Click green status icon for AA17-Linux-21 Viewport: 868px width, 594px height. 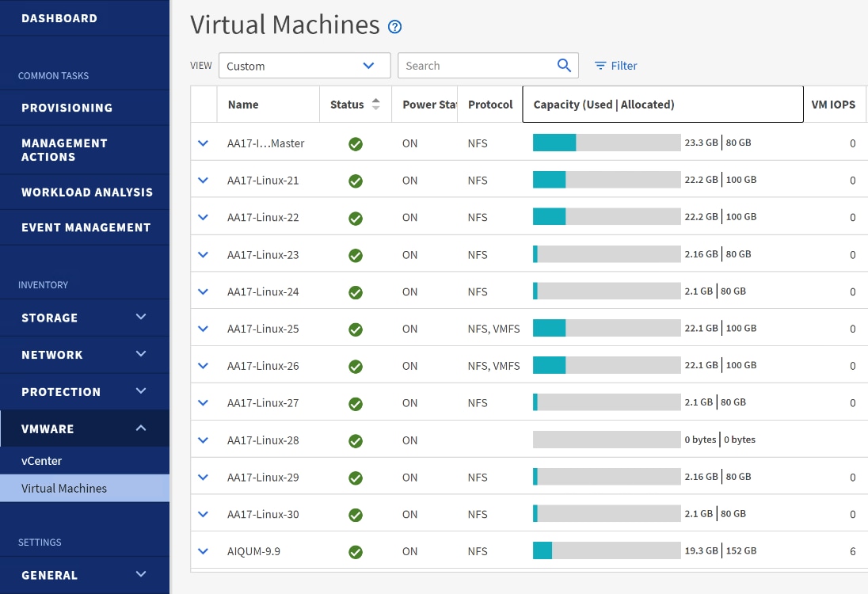[x=356, y=181]
